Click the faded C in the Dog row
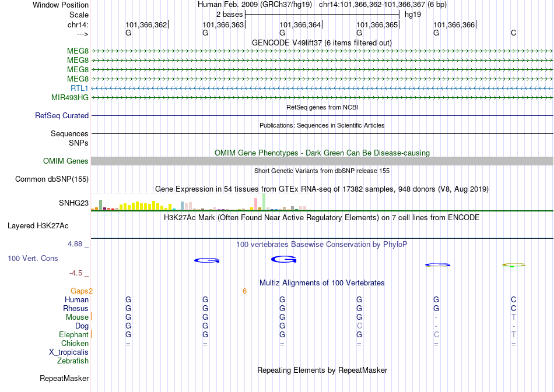554x392 pixels. 359,326
